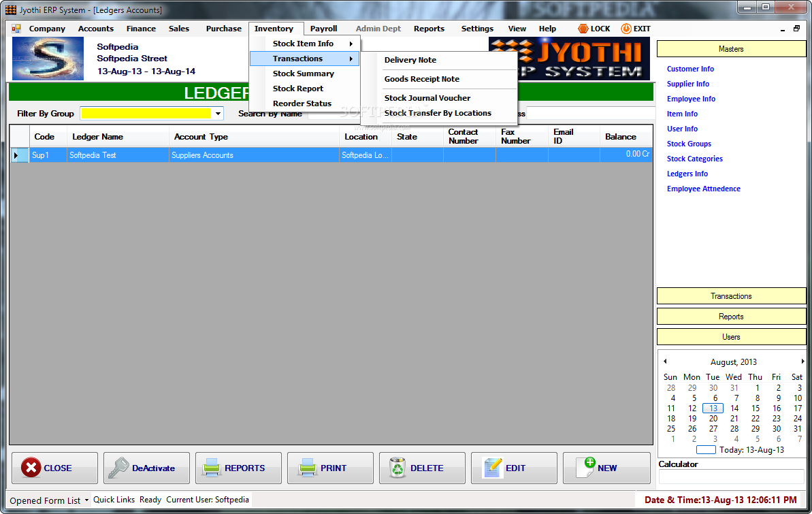This screenshot has height=514, width=812.
Task: Open the Payroll menu
Action: coord(324,29)
